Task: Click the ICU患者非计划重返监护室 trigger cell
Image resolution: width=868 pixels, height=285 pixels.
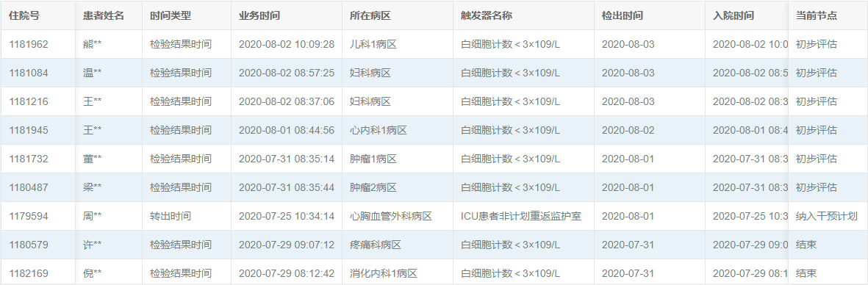Action: tap(521, 217)
